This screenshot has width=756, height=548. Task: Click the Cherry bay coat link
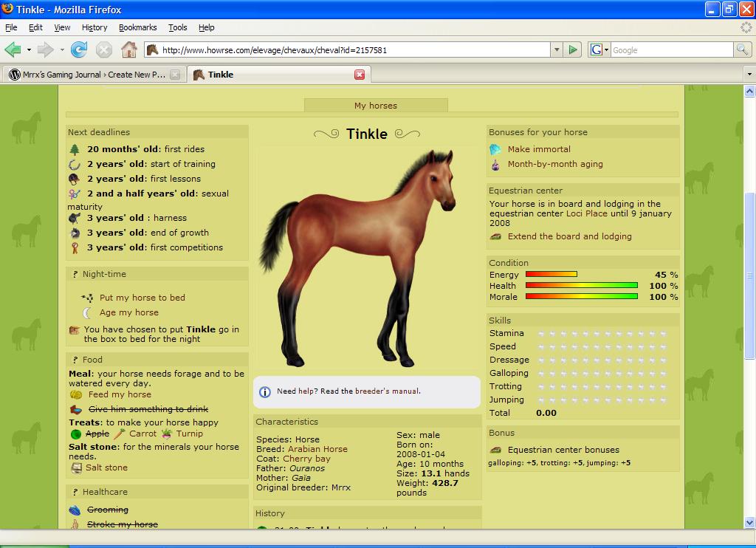(306, 459)
